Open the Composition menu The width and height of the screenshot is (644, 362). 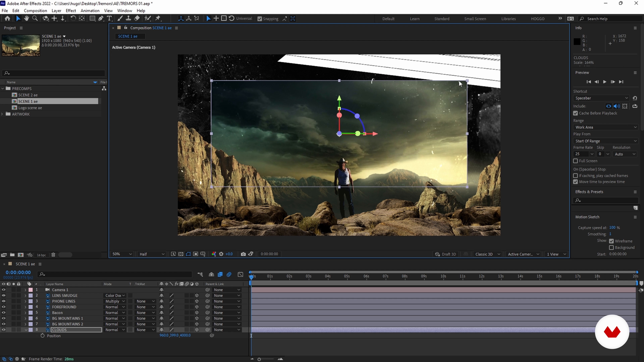point(35,11)
